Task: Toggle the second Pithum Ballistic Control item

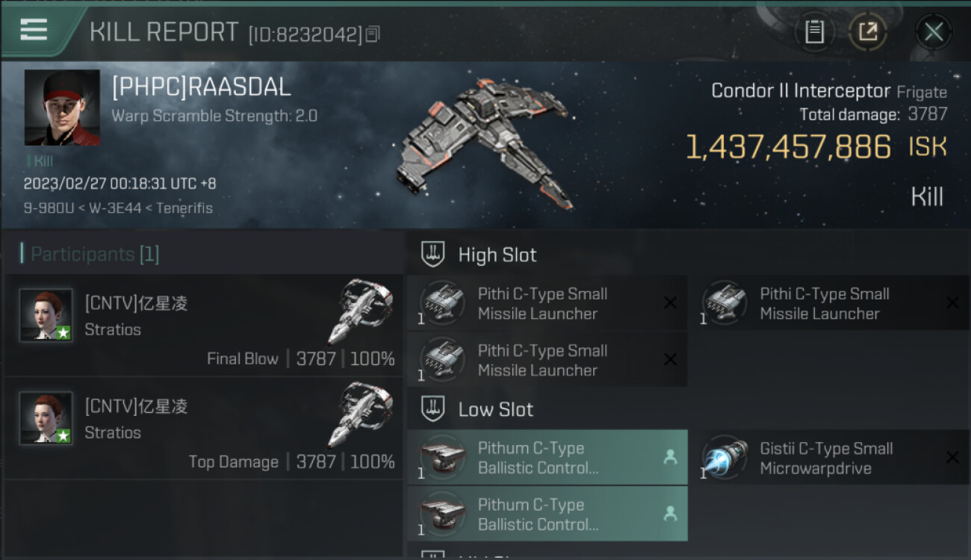Action: point(547,514)
